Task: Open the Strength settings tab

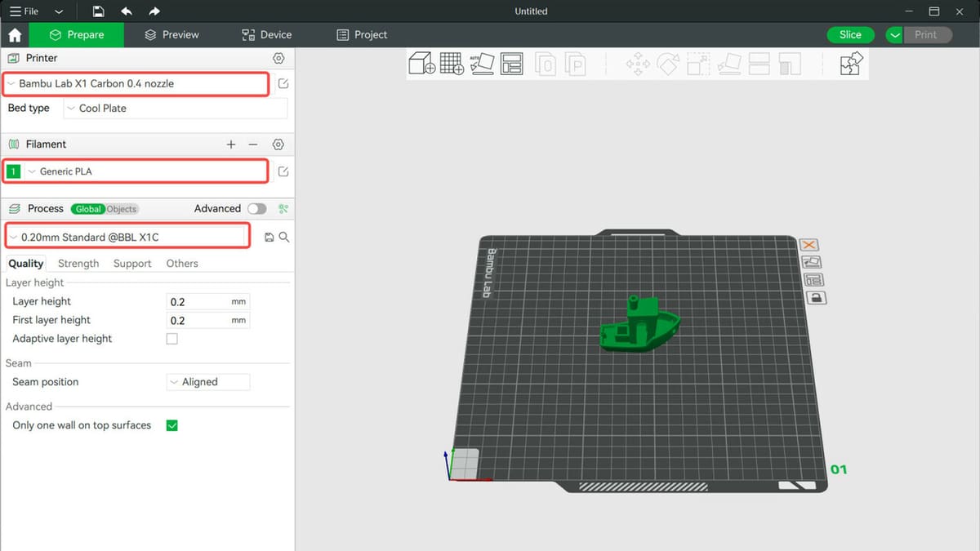Action: point(78,264)
